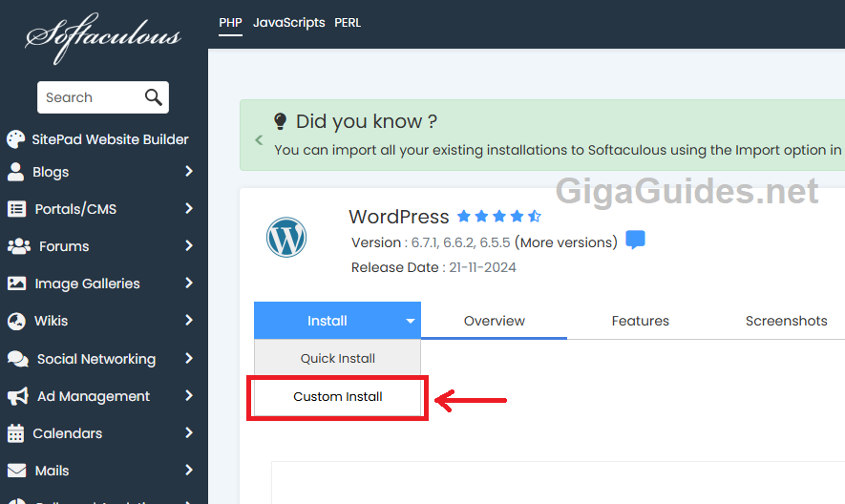Screen dimensions: 845x504
Task: Open the Image Galleries label
Action: (x=87, y=283)
